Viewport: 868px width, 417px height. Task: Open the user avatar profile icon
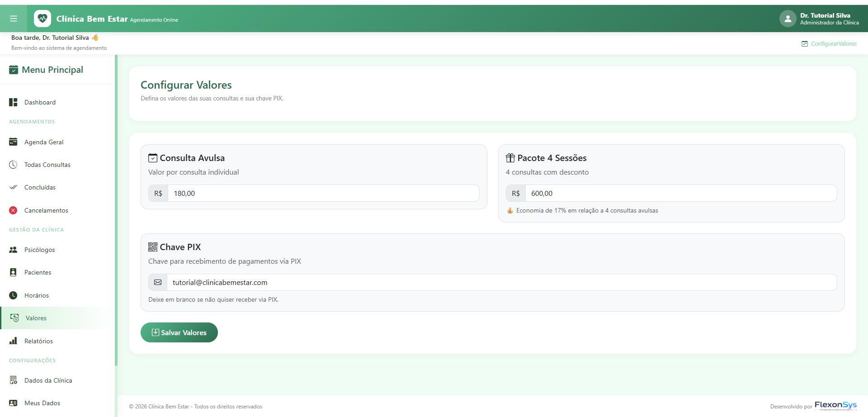tap(788, 19)
